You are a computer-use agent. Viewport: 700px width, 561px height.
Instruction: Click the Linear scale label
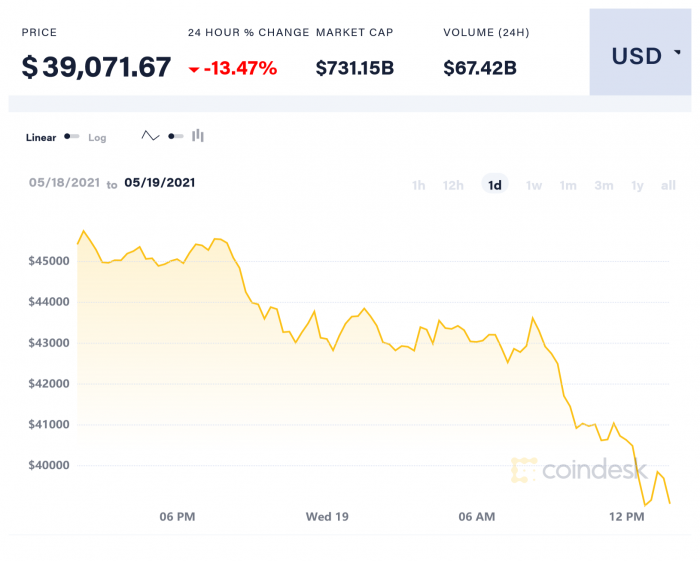click(x=41, y=138)
